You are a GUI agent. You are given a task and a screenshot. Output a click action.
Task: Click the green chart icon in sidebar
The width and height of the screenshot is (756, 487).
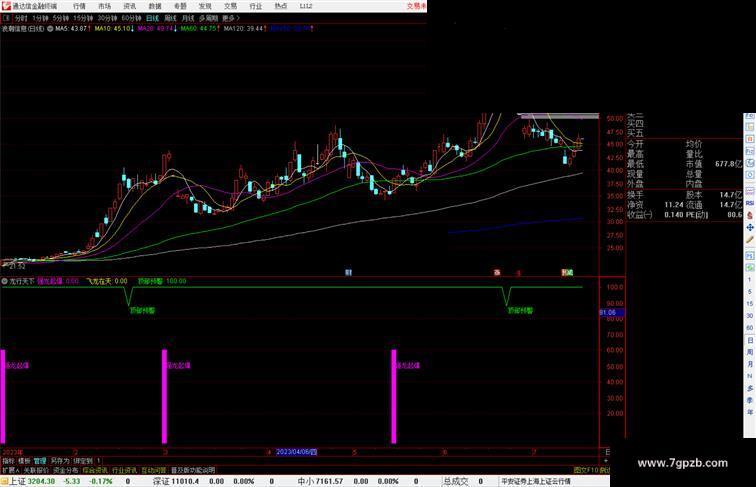tap(750, 268)
